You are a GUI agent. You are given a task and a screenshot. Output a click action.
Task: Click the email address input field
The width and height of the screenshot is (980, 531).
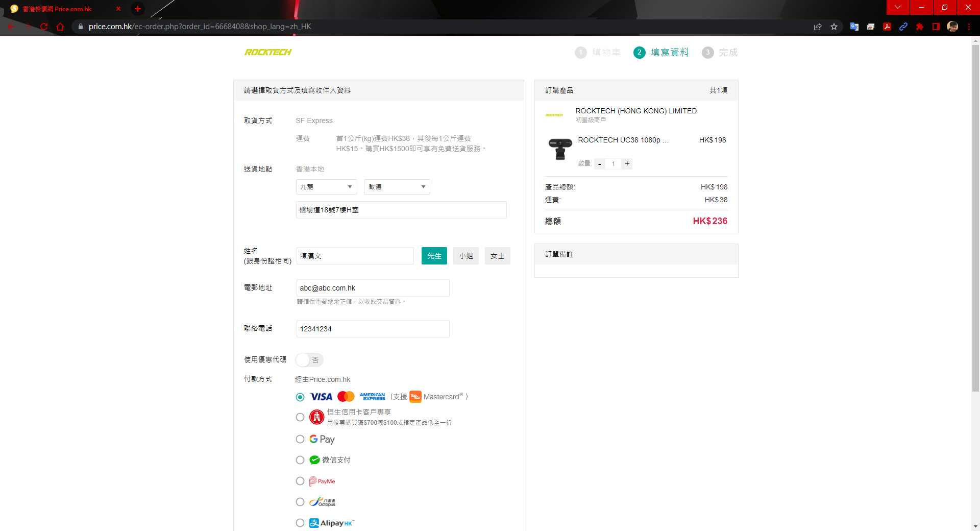coord(373,288)
